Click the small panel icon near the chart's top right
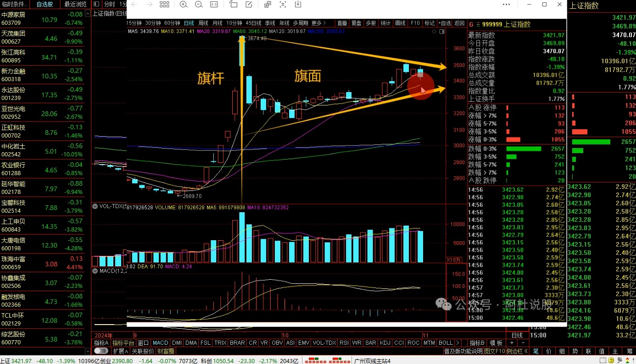 [x=441, y=32]
